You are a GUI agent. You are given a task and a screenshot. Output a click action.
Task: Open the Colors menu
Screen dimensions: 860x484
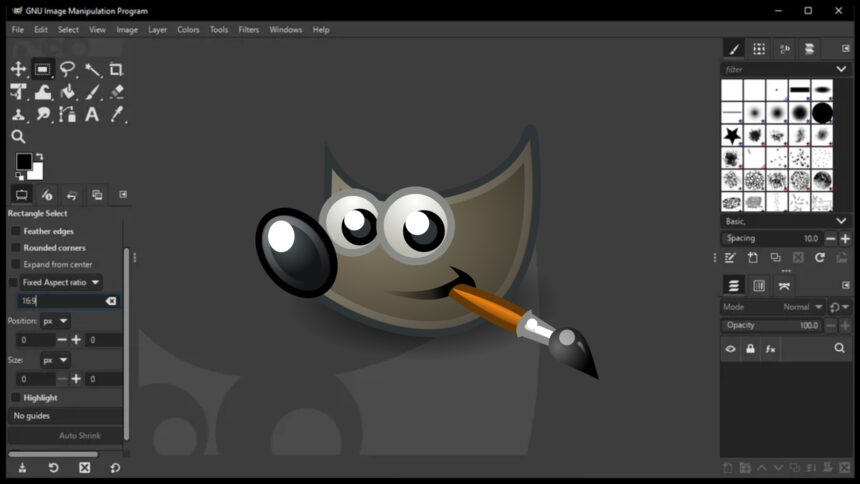tap(188, 30)
